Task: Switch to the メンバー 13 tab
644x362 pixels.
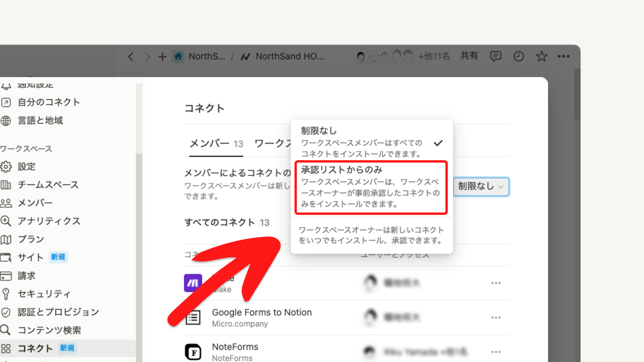Action: coord(216,144)
